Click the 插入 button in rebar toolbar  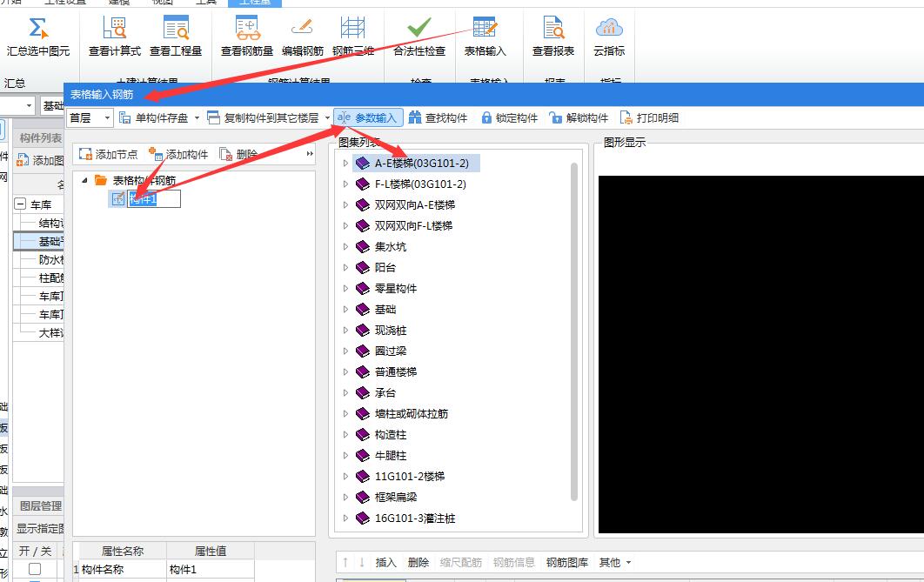coord(386,563)
